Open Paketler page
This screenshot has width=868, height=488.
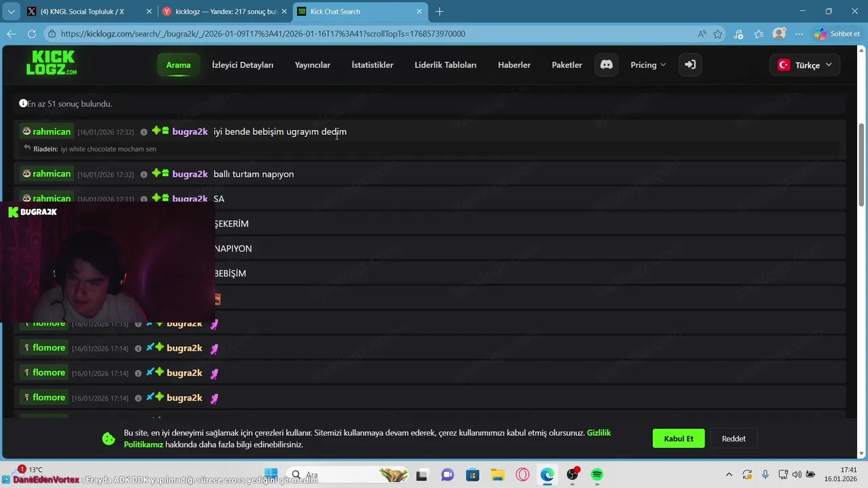[567, 65]
